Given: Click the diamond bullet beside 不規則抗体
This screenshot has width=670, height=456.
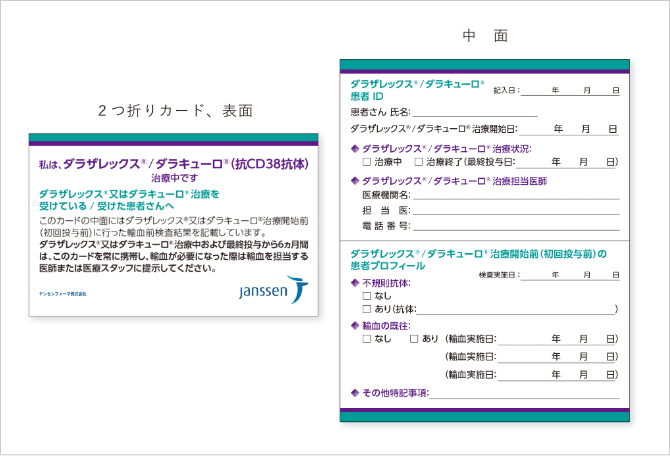Looking at the screenshot, I should (354, 282).
